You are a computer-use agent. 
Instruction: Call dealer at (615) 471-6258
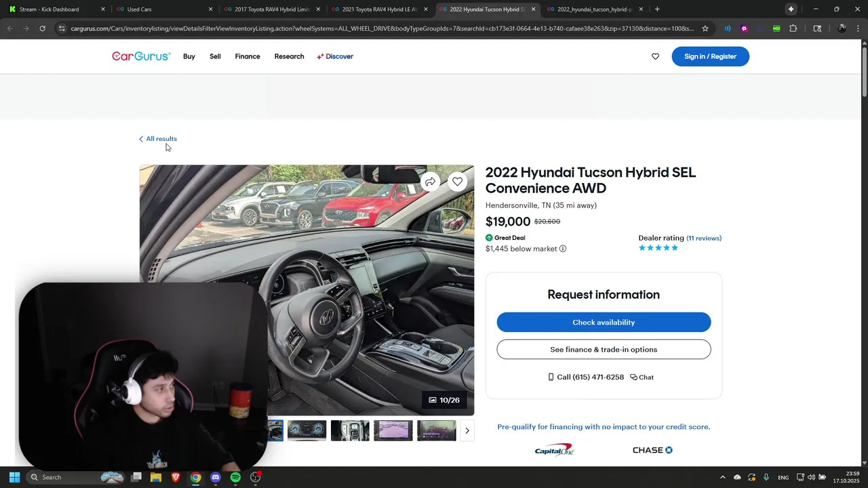(x=586, y=377)
